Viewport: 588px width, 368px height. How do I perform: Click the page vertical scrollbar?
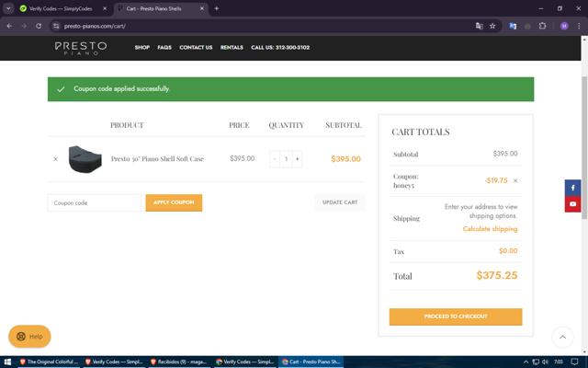[584, 147]
